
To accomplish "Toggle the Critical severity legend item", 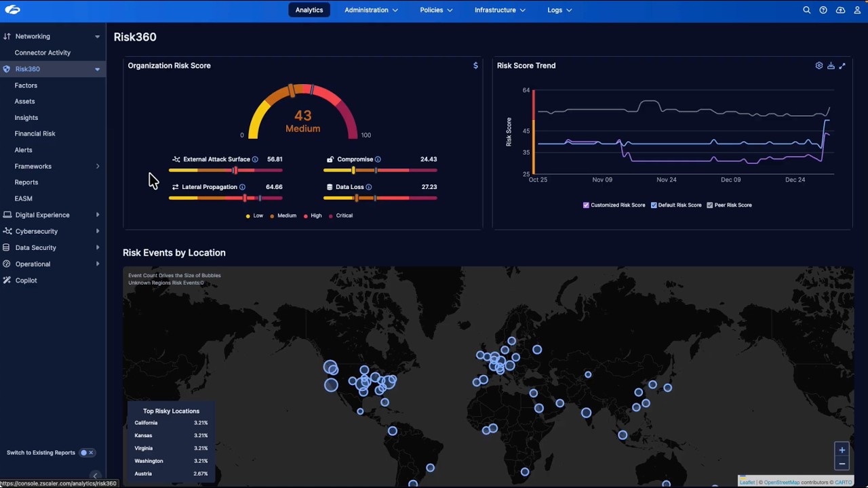I will coord(340,216).
